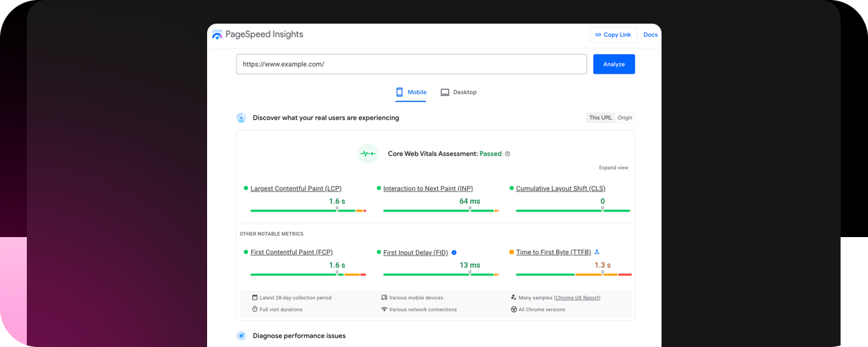Click Expand view

(x=614, y=167)
